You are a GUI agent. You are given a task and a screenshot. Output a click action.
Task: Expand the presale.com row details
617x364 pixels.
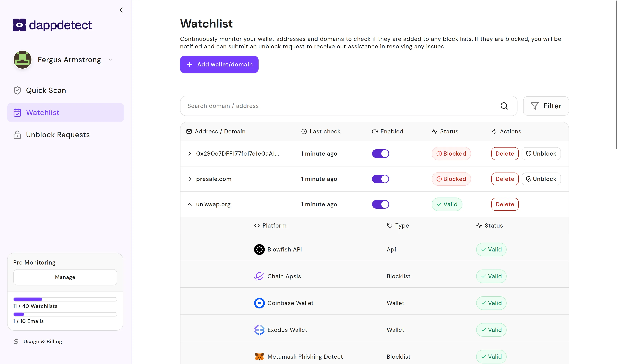pos(190,179)
